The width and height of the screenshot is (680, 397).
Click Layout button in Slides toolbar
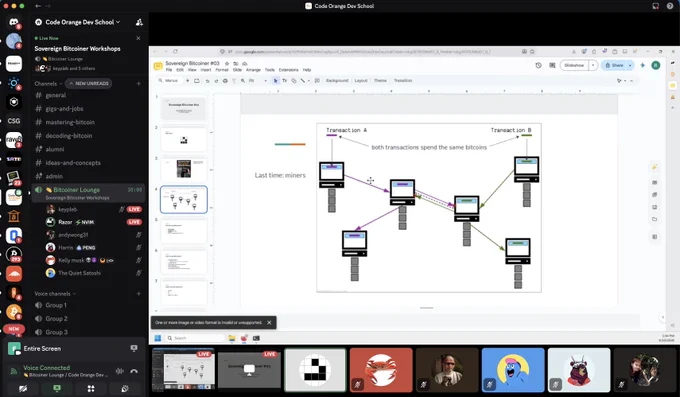coord(361,81)
